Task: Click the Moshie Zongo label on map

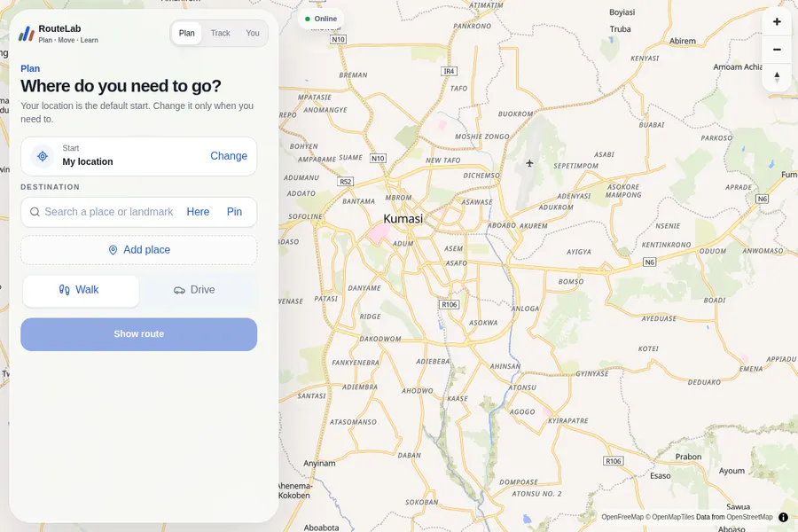Action: pyautogui.click(x=482, y=137)
